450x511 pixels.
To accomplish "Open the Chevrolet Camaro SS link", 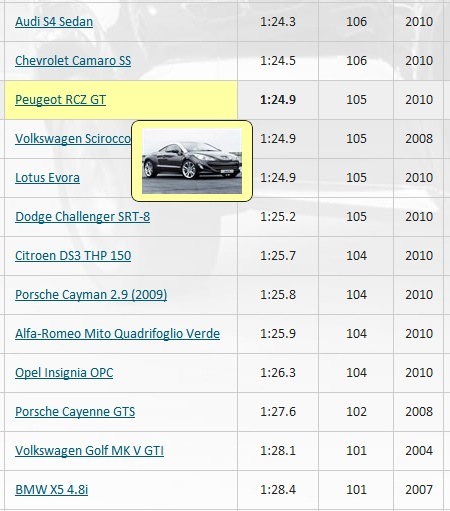I will (73, 61).
